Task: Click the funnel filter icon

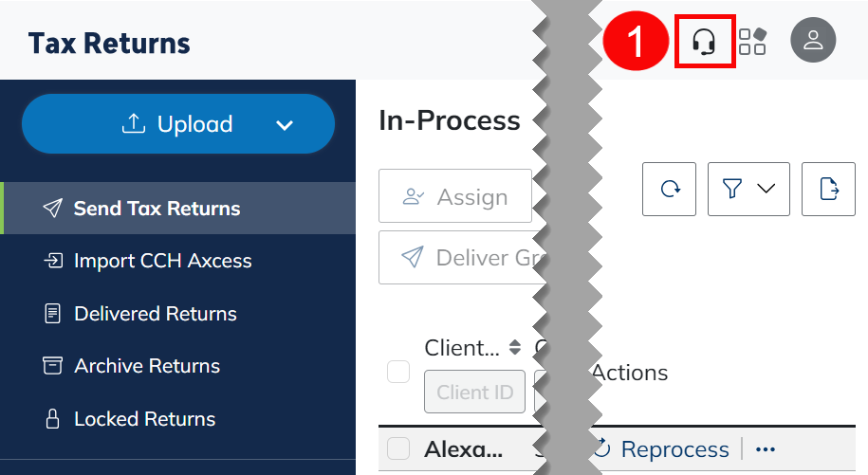Action: point(731,189)
